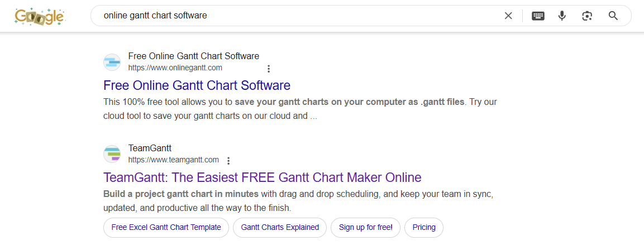Screen dimensions: 644x250
Task: Clear the search query with the X icon
Action: pos(508,16)
